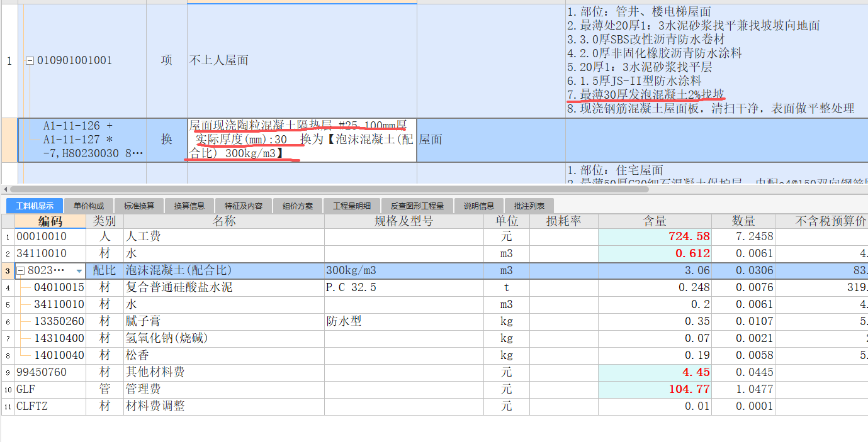
Task: Select quantity value 1.0477
Action: [743, 390]
